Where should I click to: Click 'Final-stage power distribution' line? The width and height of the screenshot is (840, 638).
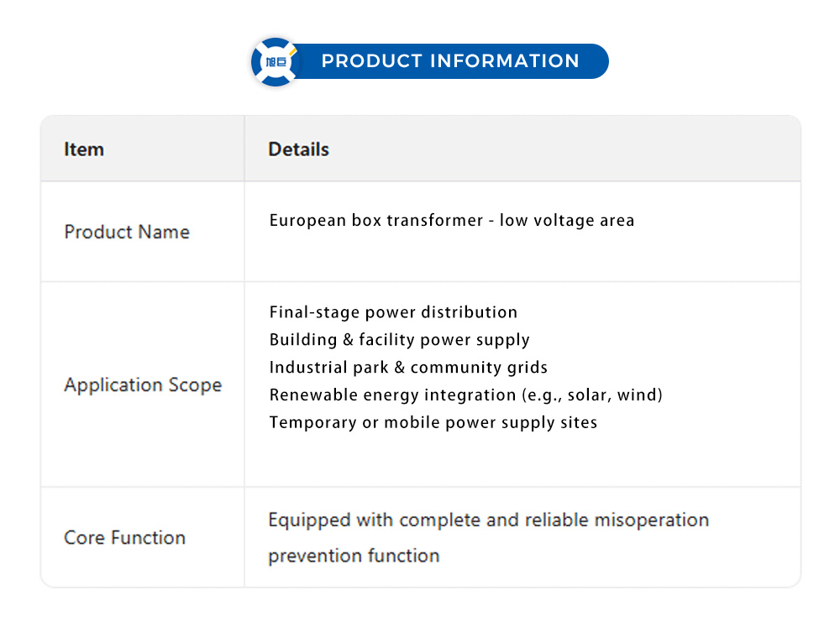pos(393,312)
